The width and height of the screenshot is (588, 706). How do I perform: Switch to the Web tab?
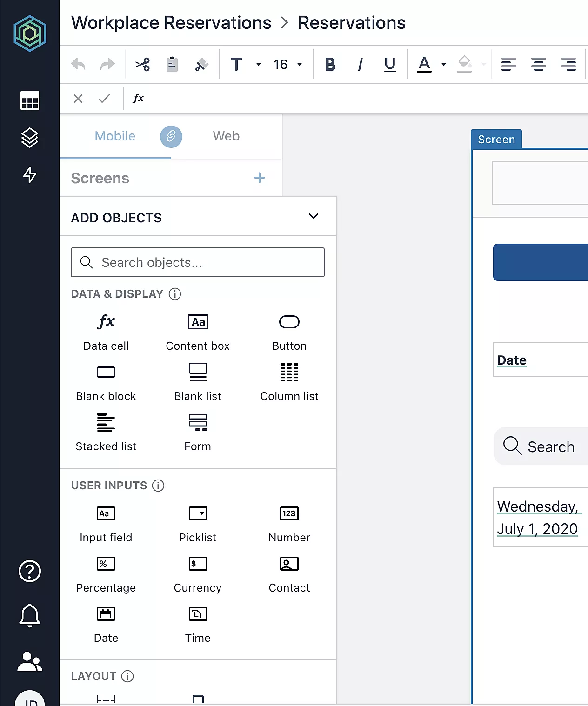click(226, 136)
